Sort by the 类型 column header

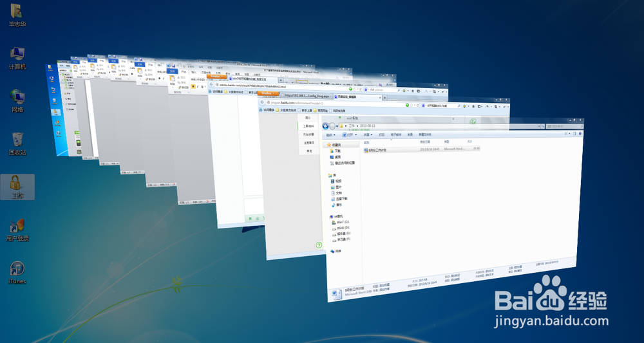[x=446, y=142]
